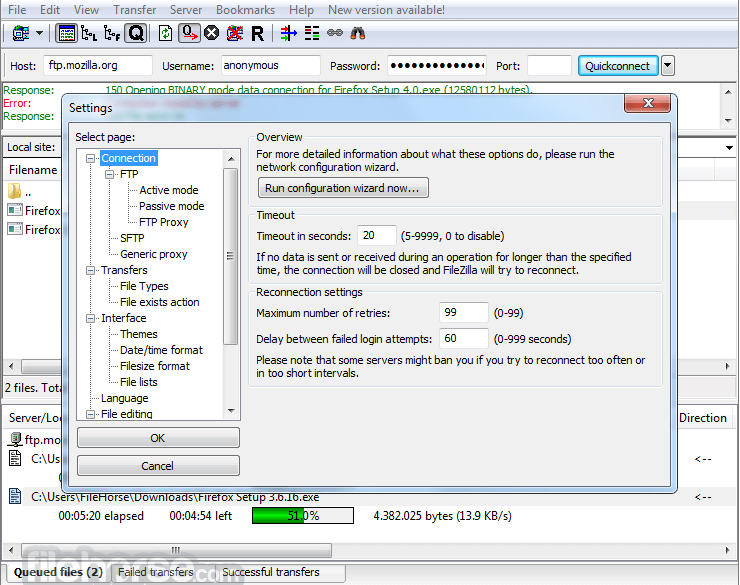Click Run configuration wizard now button
Viewport: 740px width, 585px height.
coord(343,188)
